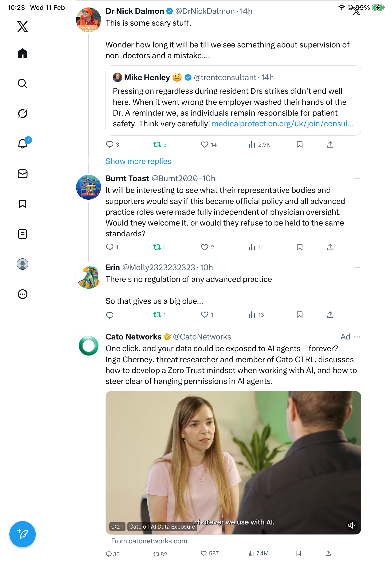Open more options on Erin's post

357,268
